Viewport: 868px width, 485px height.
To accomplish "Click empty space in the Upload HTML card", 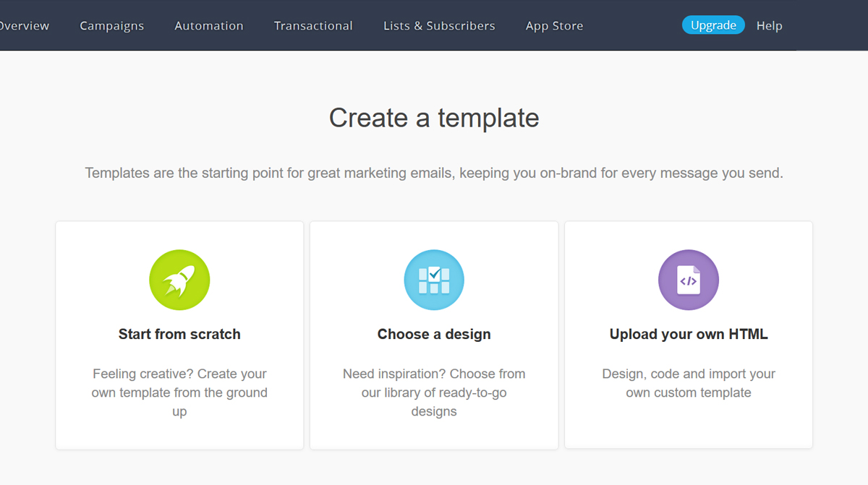I will pyautogui.click(x=689, y=426).
